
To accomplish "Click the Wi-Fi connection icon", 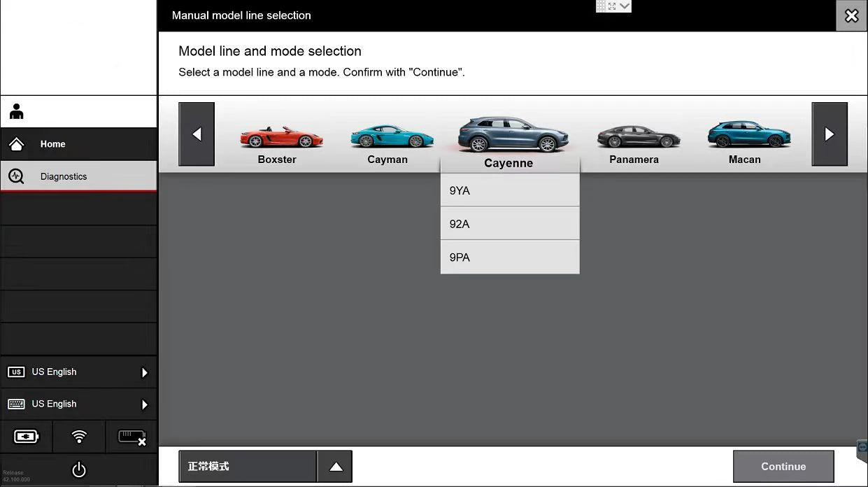I will (x=79, y=437).
